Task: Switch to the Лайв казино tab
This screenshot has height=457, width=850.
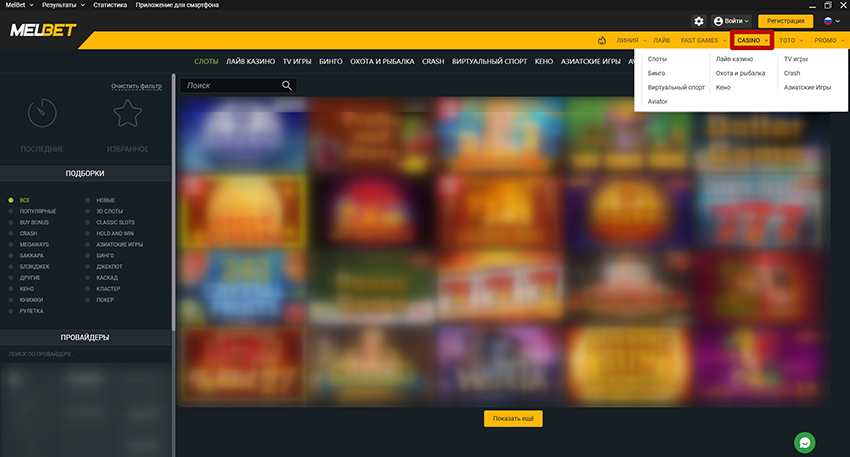Action: click(250, 61)
